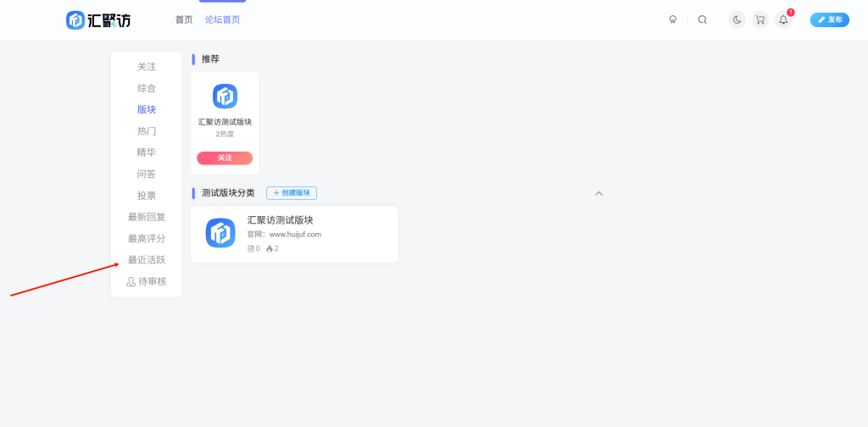Click the post count icon showing 0

click(x=250, y=249)
